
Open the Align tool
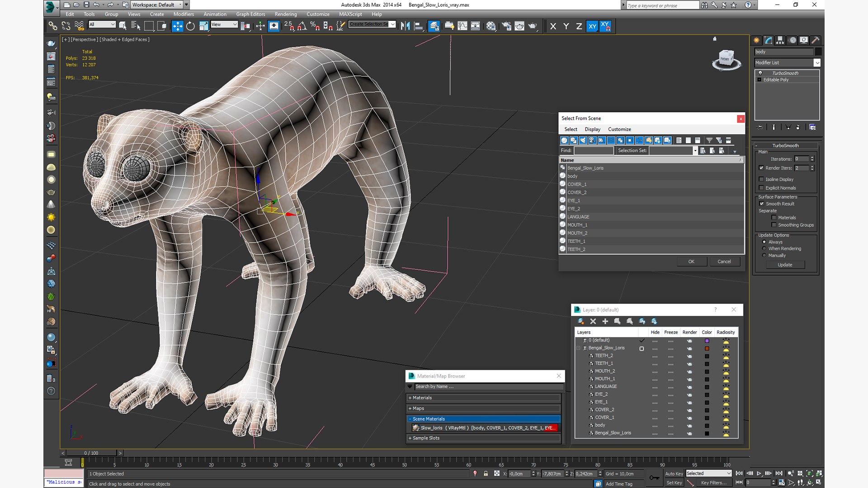[419, 26]
